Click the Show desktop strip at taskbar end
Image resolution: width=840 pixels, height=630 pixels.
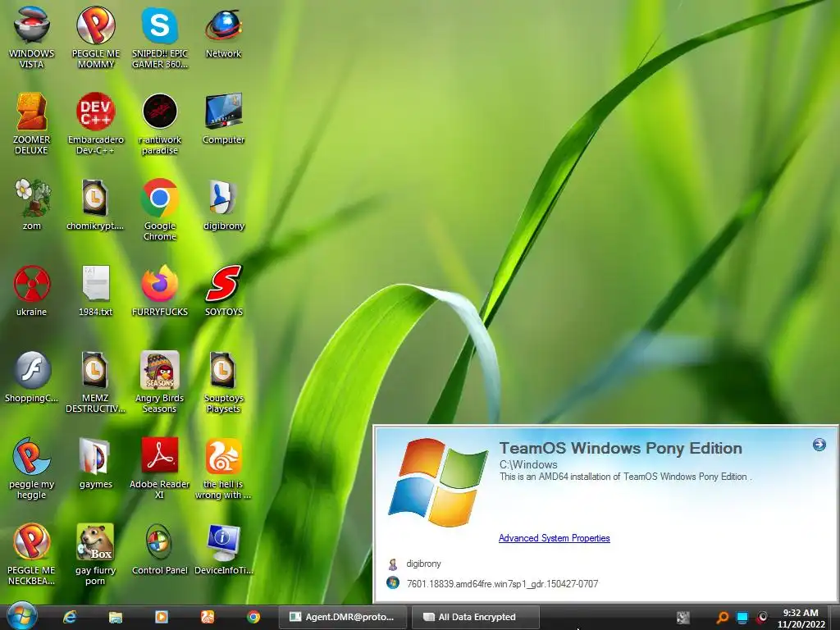(x=835, y=618)
